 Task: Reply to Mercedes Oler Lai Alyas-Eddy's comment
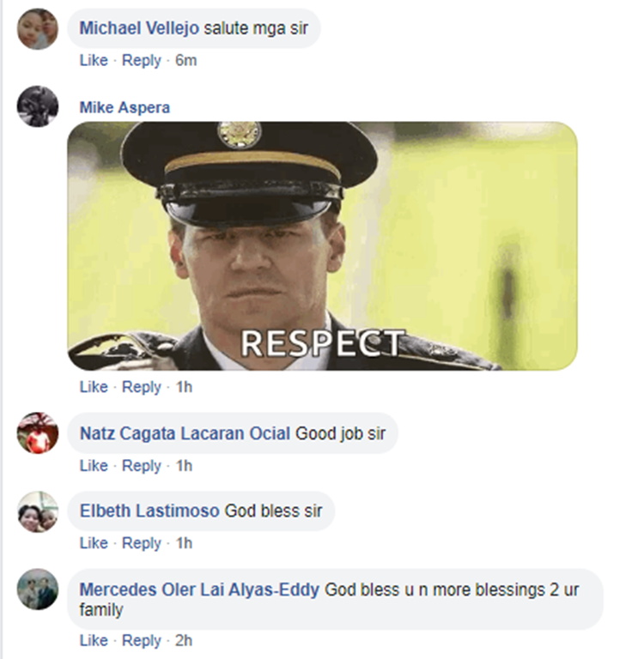click(x=142, y=640)
